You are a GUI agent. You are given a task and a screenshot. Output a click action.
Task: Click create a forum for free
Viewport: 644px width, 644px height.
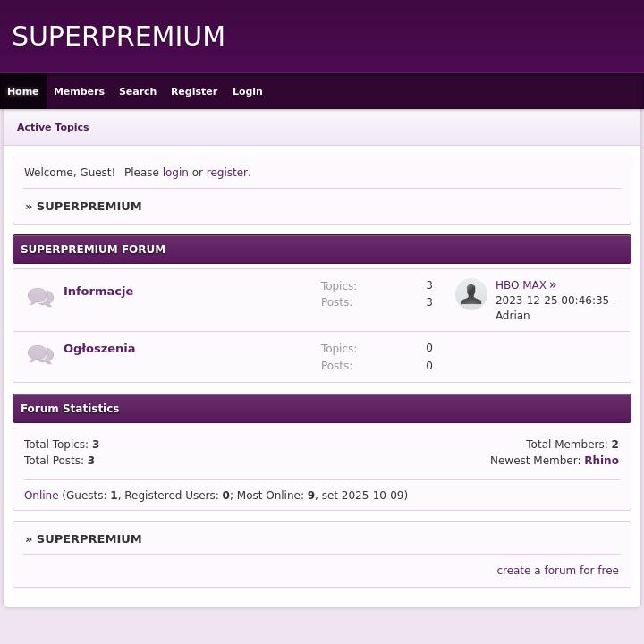(x=557, y=571)
